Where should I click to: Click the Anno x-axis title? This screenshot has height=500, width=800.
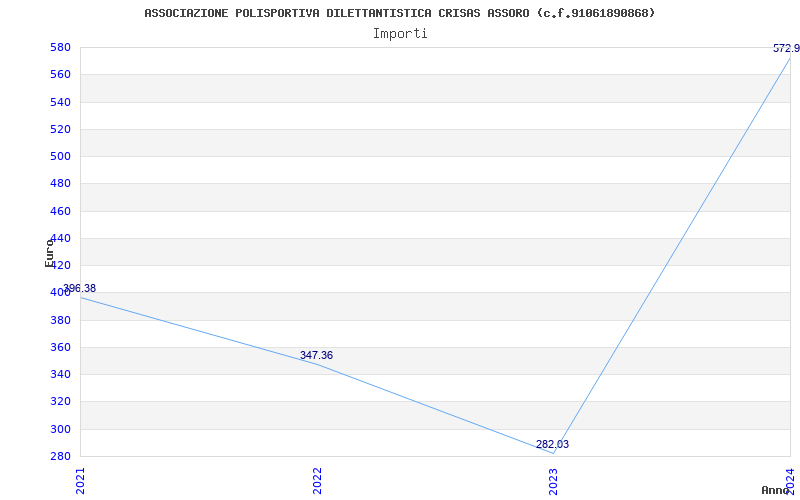tap(775, 490)
